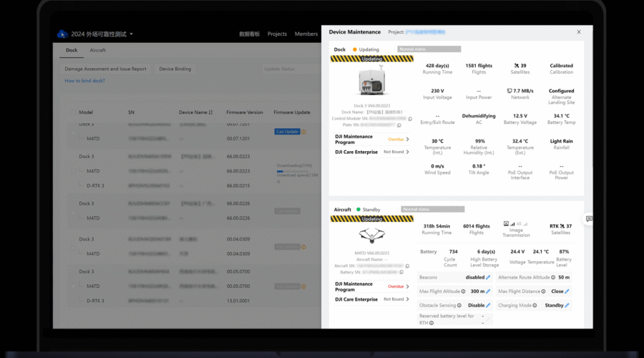
Task: Close the Device Maintenance panel
Action: (579, 32)
